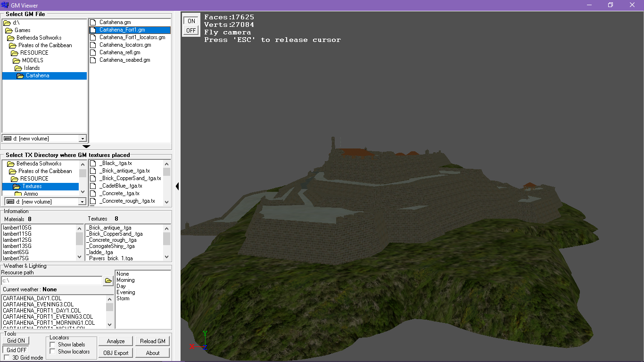Click the Reload GM button

153,341
